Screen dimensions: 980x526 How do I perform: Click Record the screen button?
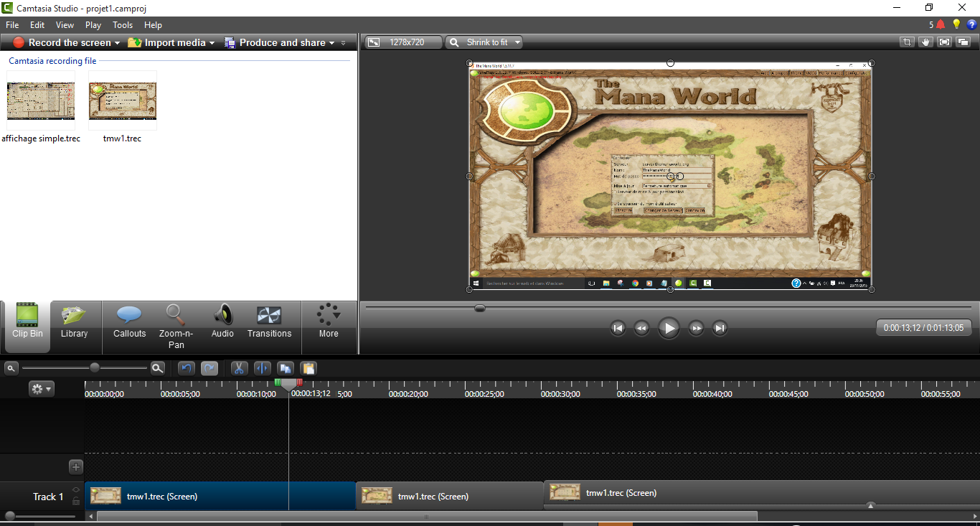(62, 42)
